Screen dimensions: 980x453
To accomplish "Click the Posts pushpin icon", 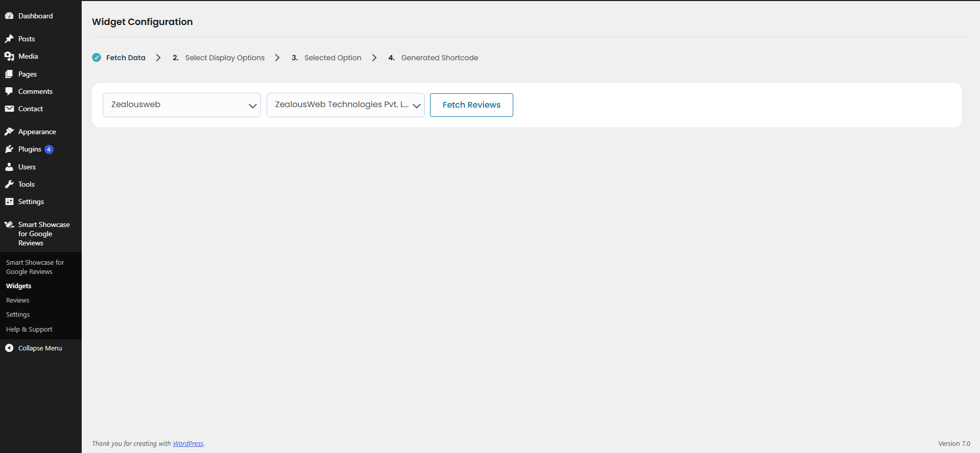I will click(9, 39).
